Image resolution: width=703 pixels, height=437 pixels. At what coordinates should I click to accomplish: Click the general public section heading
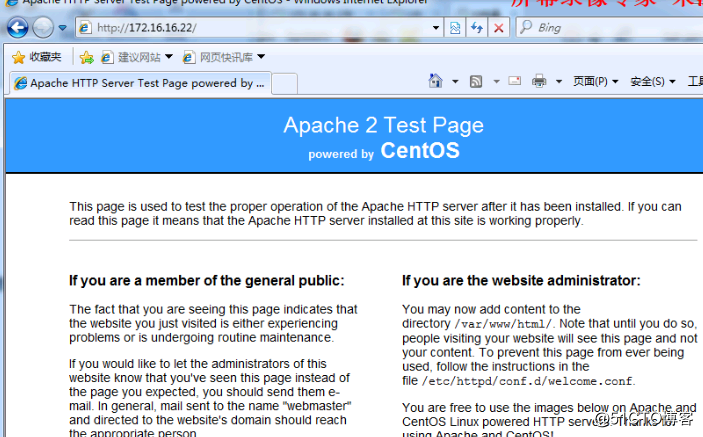pyautogui.click(x=207, y=281)
